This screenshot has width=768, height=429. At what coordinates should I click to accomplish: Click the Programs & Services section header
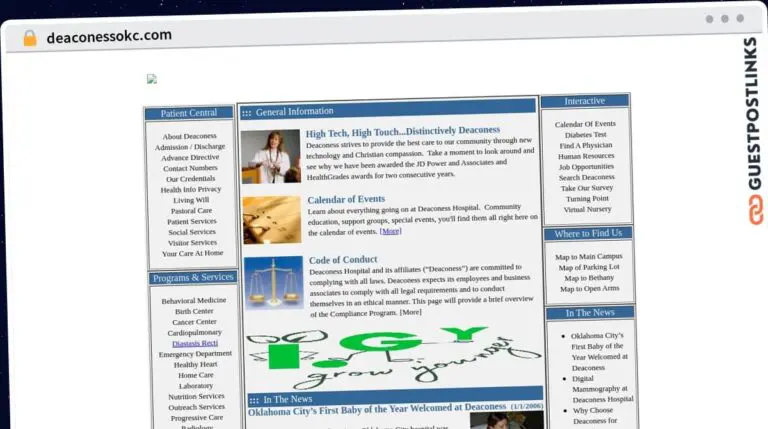[x=193, y=278]
